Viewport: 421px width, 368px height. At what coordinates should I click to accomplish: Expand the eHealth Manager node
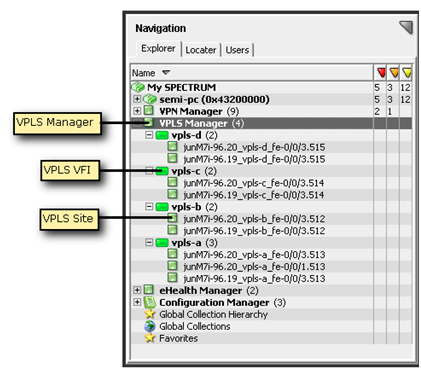(x=137, y=290)
